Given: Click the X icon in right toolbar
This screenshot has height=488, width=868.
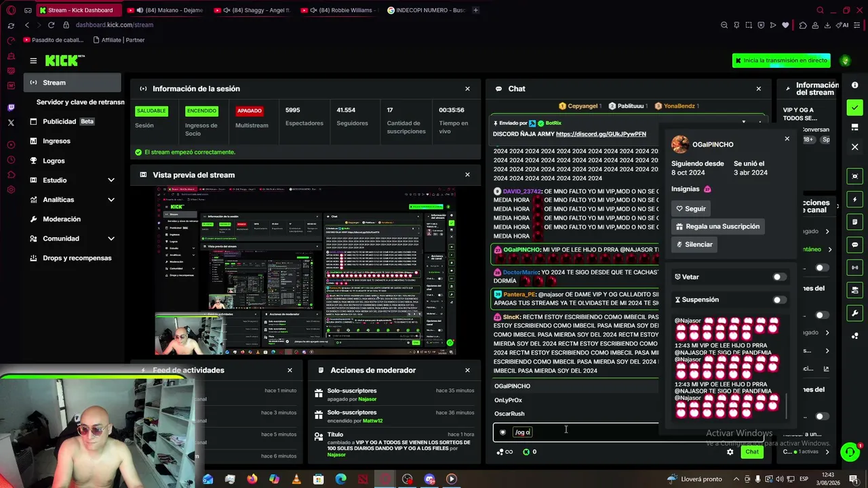Looking at the screenshot, I should pos(854,146).
